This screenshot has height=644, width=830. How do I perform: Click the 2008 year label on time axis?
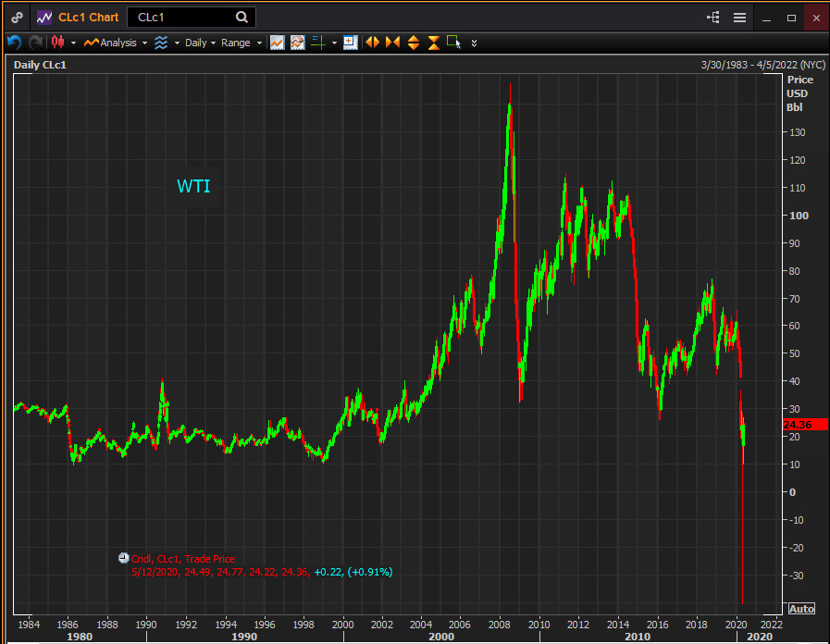(499, 625)
